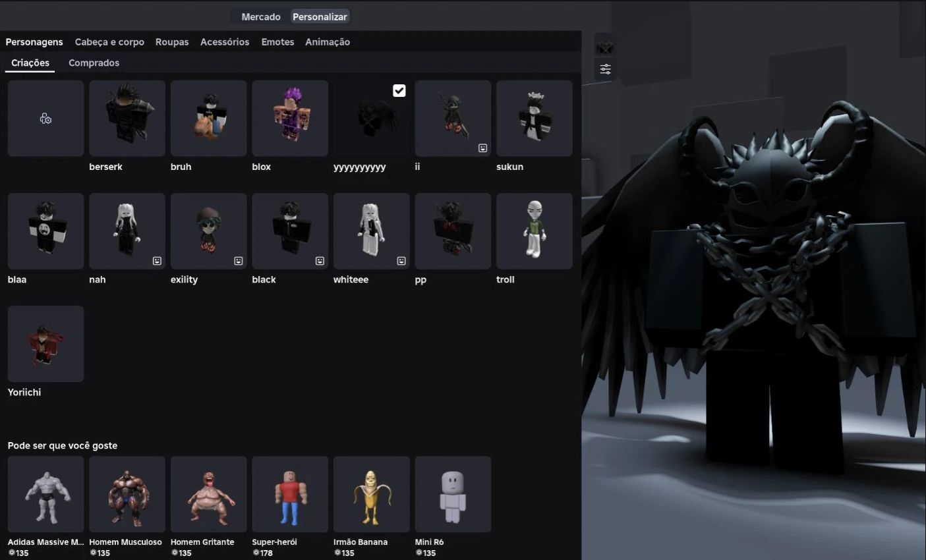Open the Irmão Banana recommended item
The height and width of the screenshot is (560, 926).
coord(372,494)
